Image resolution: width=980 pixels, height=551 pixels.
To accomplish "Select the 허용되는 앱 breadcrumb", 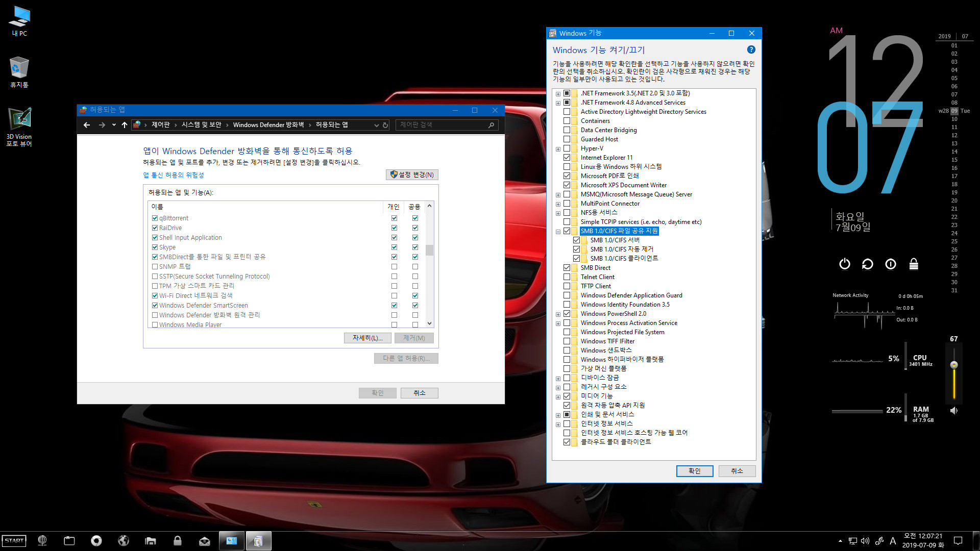I will coord(332,125).
